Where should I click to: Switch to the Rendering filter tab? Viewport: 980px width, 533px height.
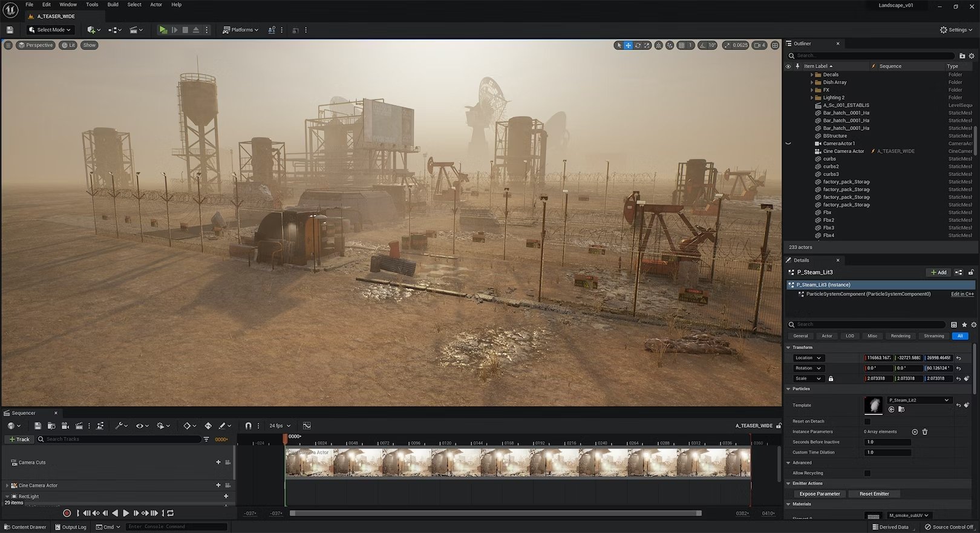(900, 336)
